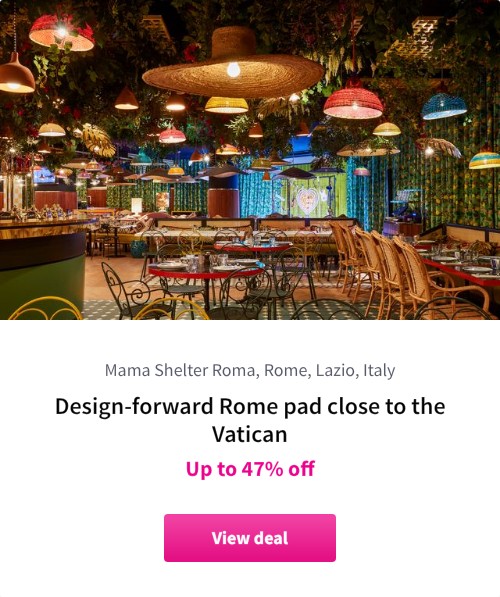Click the large pink-red lampshade beside straw hat
The height and width of the screenshot is (597, 500).
click(353, 104)
